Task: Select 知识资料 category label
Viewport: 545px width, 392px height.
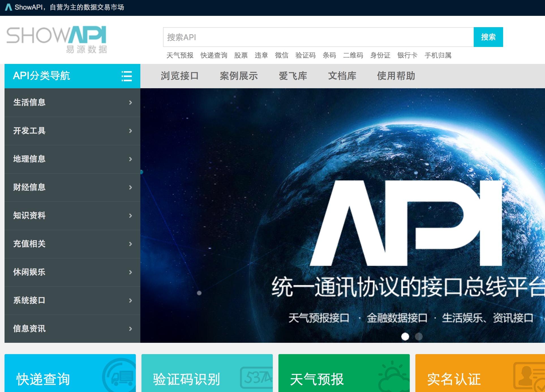Action: (x=29, y=216)
